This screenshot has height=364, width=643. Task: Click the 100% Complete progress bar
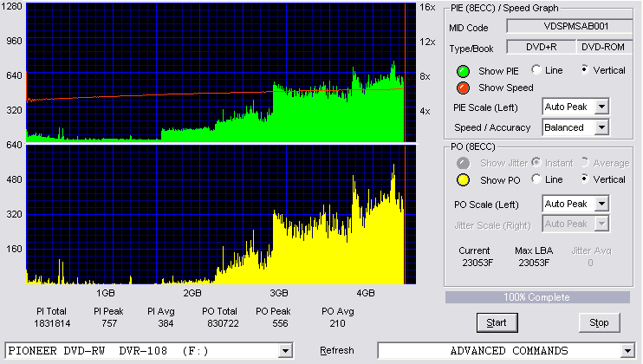click(x=537, y=297)
